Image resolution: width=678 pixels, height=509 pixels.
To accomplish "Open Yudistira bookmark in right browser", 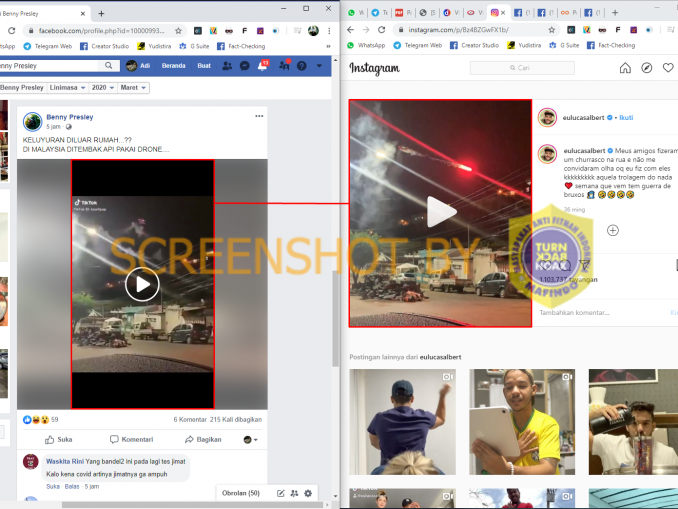I will pyautogui.click(x=524, y=45).
